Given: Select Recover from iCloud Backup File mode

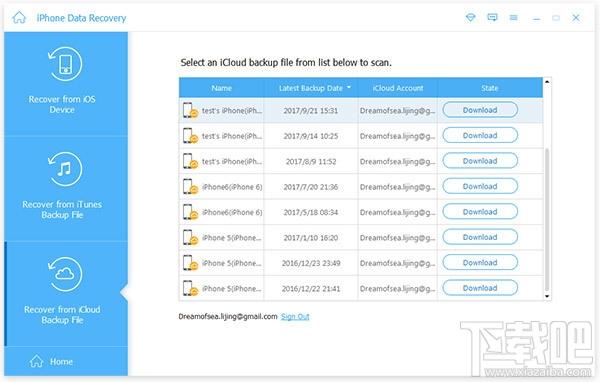Looking at the screenshot, I should 65,294.
